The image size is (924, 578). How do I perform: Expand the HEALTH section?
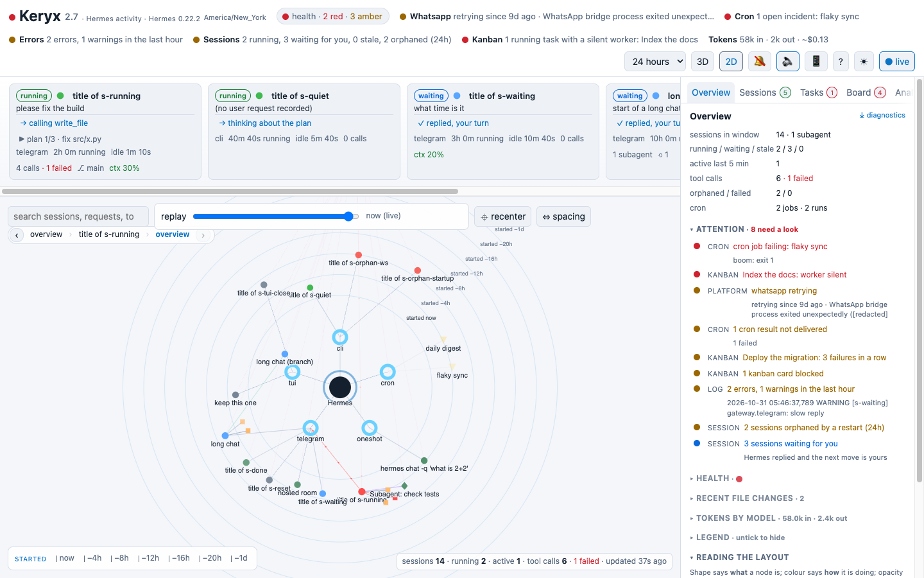tap(716, 478)
